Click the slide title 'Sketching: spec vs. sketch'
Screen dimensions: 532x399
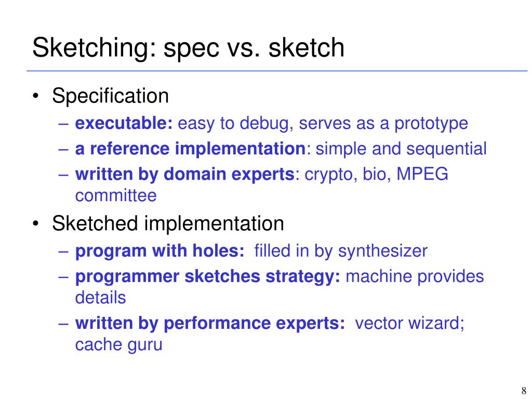coord(188,48)
